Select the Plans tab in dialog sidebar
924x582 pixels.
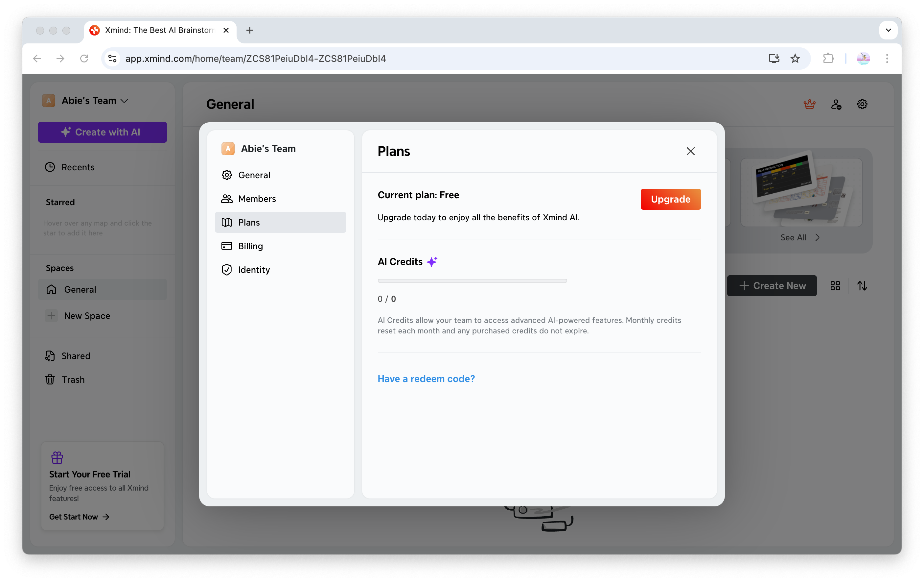[280, 222]
